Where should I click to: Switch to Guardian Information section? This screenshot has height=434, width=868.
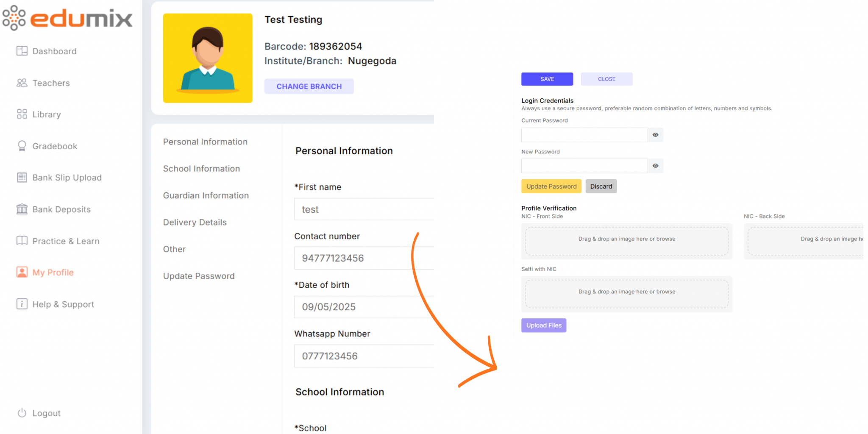coord(206,195)
